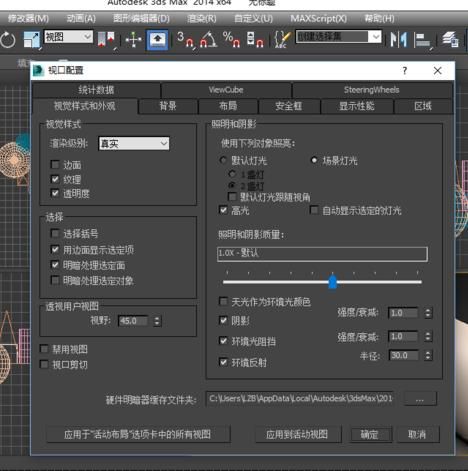The width and height of the screenshot is (468, 471).
Task: Toggle Keyboard Shortcut Override icon
Action: pos(157,40)
